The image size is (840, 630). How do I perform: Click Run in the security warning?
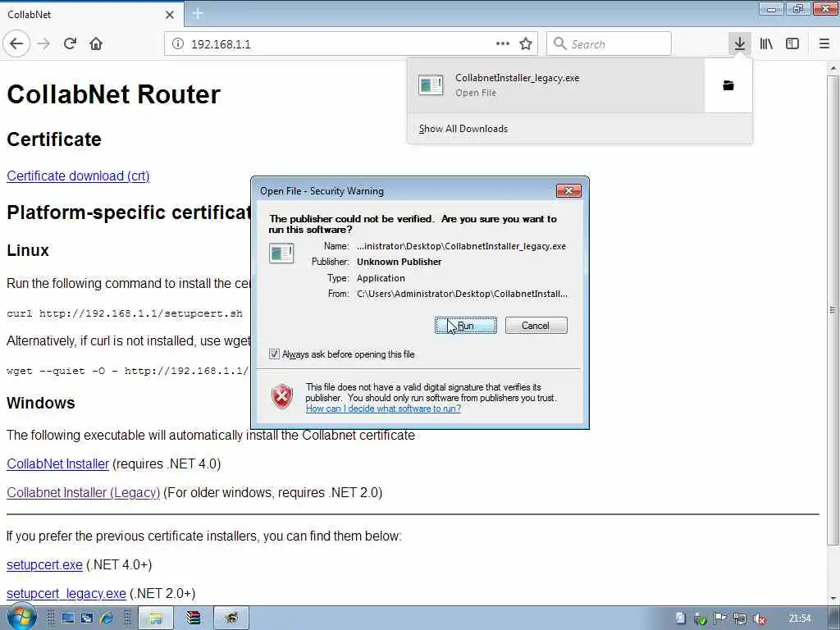tap(466, 325)
